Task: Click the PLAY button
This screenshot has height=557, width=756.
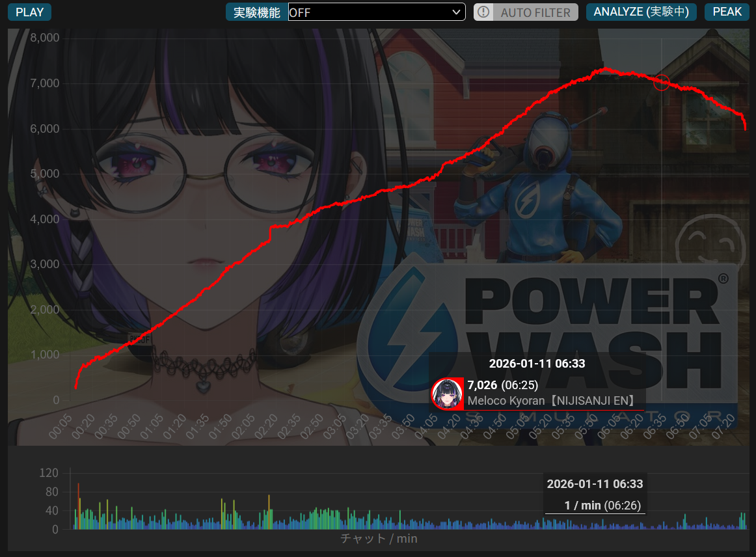Action: [29, 12]
